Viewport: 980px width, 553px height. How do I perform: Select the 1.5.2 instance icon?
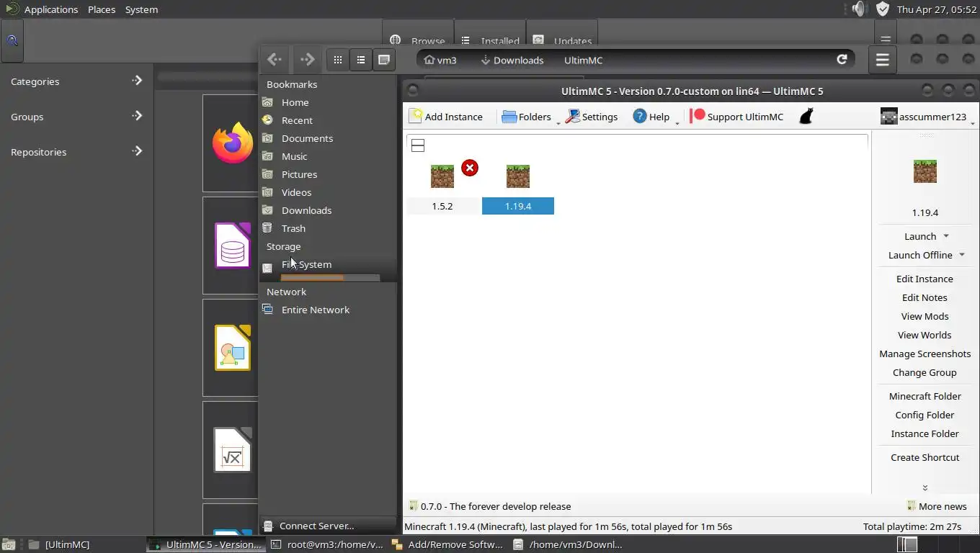(x=442, y=176)
